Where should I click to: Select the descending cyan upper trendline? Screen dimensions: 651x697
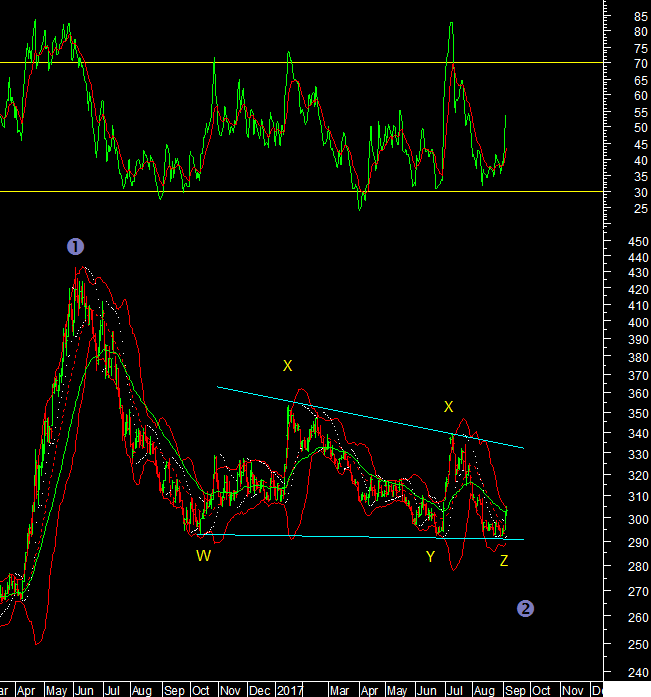coord(370,417)
